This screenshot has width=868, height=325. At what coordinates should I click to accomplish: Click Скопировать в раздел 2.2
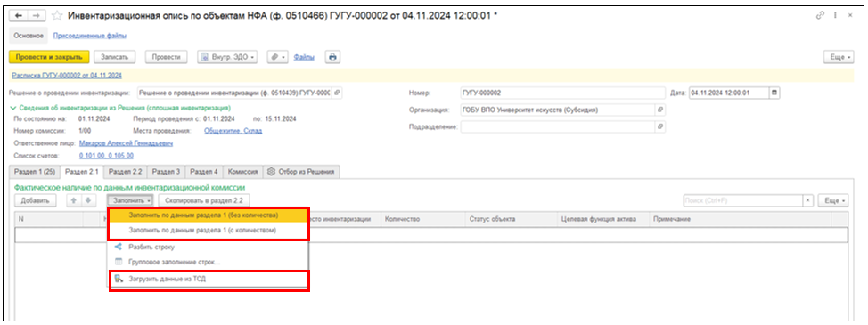pos(204,200)
